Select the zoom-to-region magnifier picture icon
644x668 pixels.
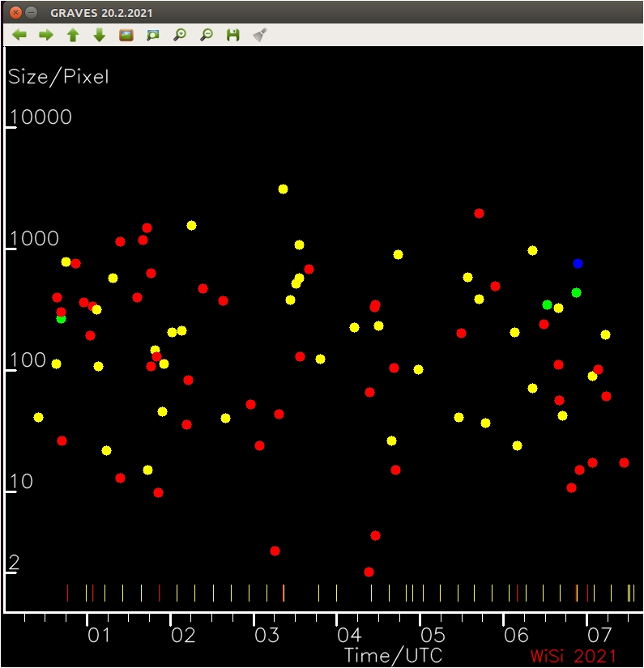click(x=152, y=35)
